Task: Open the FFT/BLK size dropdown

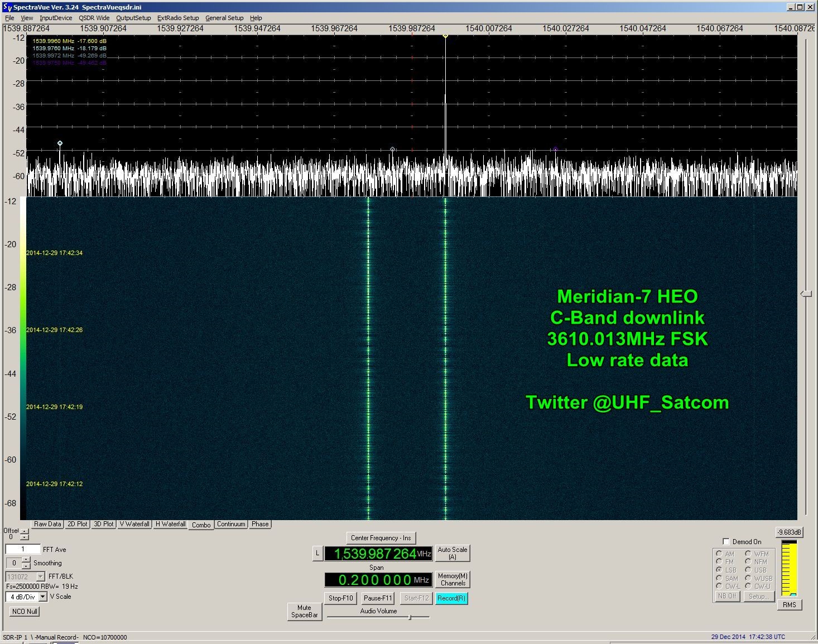Action: tap(40, 576)
